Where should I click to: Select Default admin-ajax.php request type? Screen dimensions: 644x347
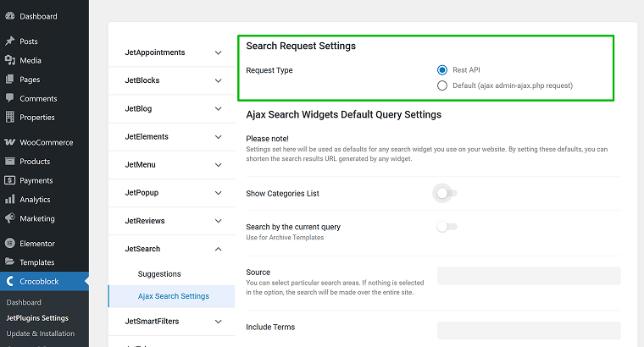[442, 85]
